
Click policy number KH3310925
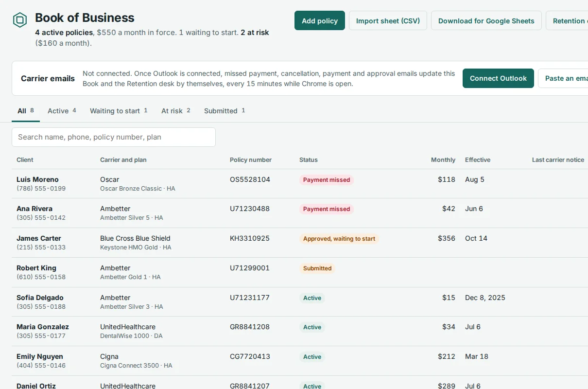pos(250,238)
